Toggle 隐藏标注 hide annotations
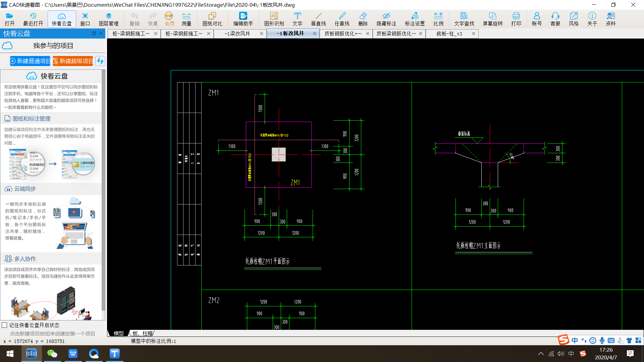The image size is (644, 362). point(386,19)
